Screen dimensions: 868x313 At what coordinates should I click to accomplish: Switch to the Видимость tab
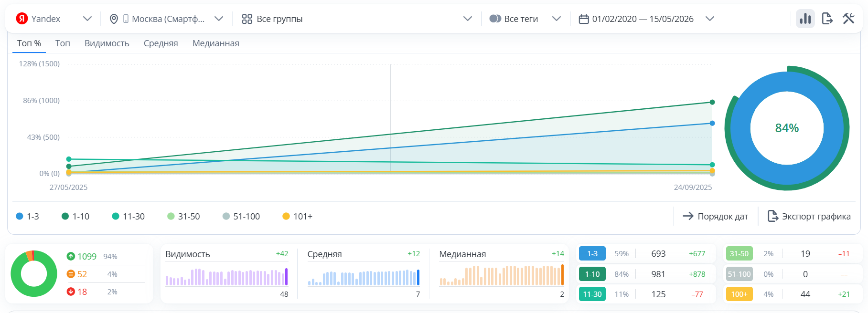(x=107, y=43)
